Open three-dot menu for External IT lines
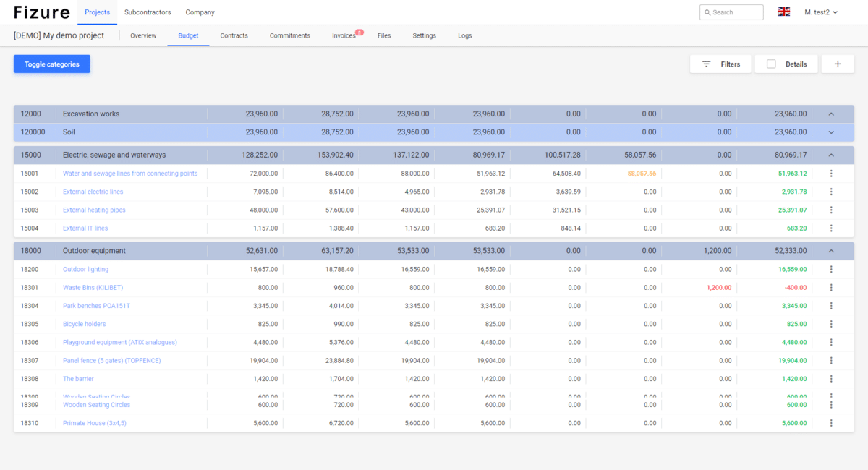868x470 pixels. pyautogui.click(x=831, y=228)
